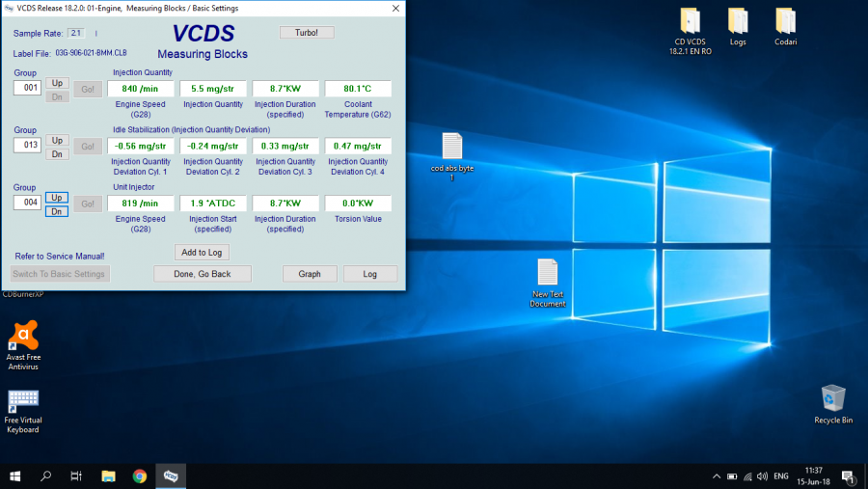This screenshot has width=868, height=489.
Task: Open the Codari desktop folder
Action: pos(785,22)
